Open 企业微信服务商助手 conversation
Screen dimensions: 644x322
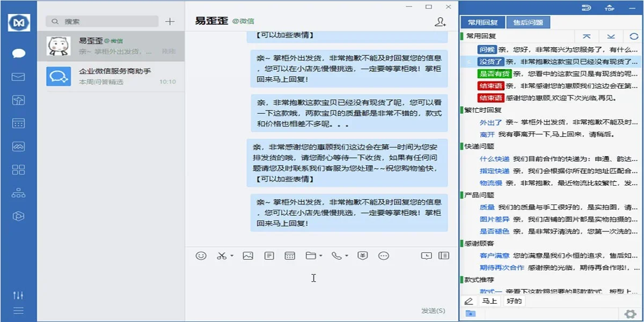click(111, 76)
